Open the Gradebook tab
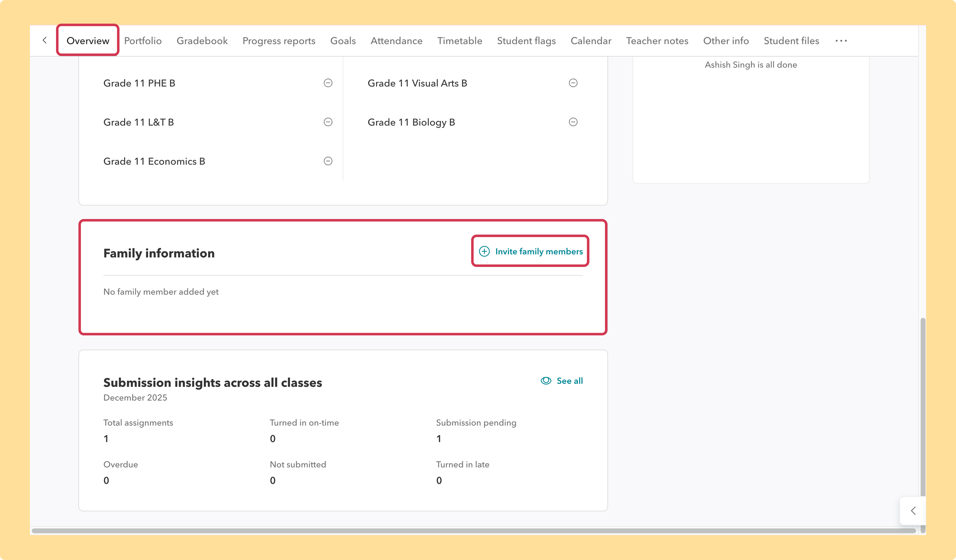 coord(202,41)
